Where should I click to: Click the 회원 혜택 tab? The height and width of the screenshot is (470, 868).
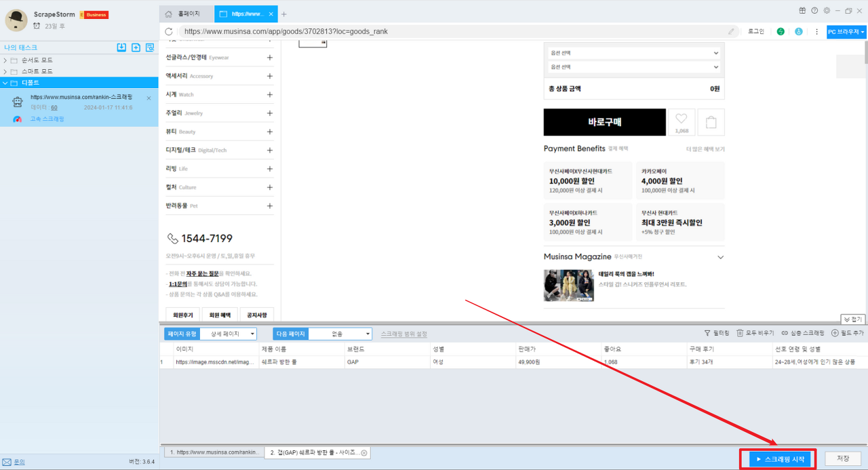(220, 315)
